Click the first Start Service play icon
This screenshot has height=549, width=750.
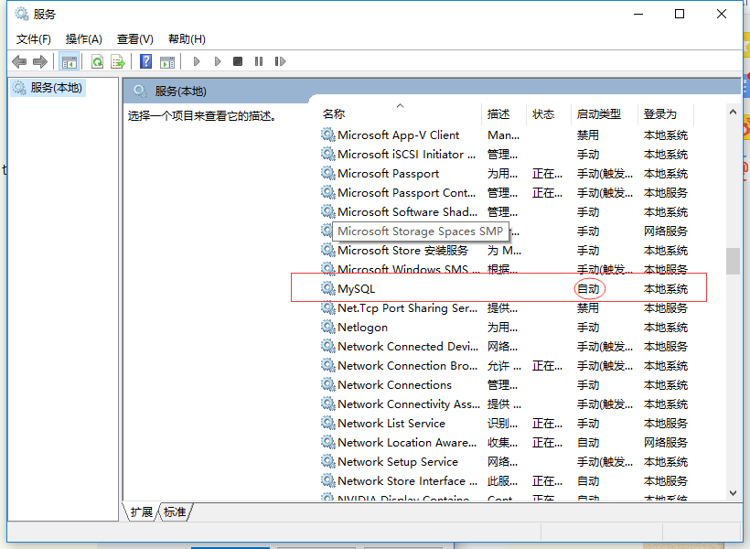[197, 62]
